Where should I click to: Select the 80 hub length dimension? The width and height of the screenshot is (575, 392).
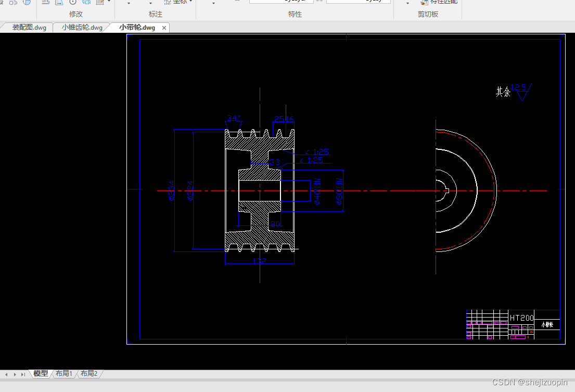pos(275,224)
